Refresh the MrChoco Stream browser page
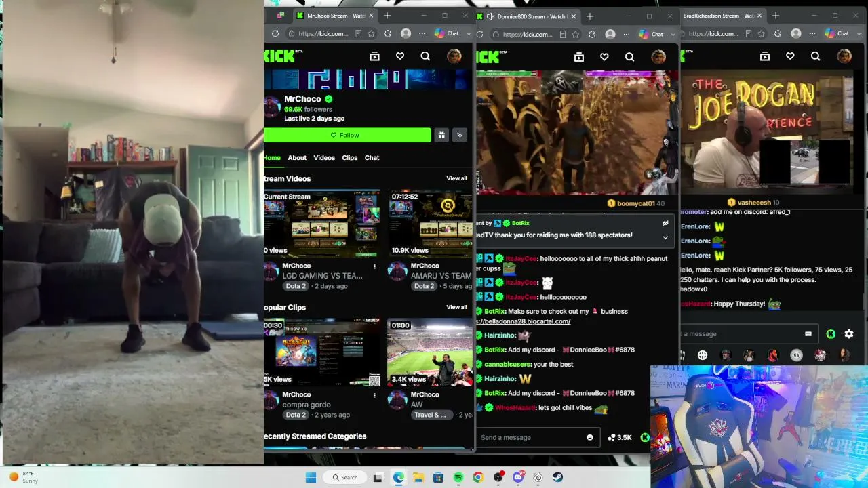The image size is (868, 488). (x=275, y=33)
